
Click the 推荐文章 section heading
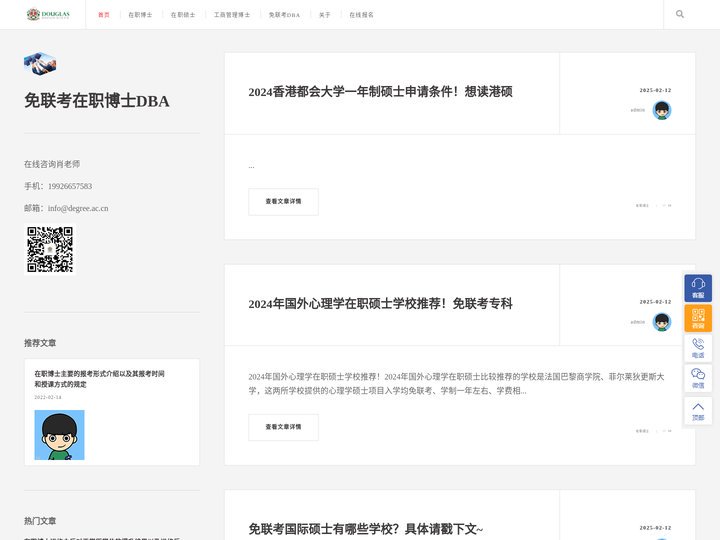click(40, 343)
